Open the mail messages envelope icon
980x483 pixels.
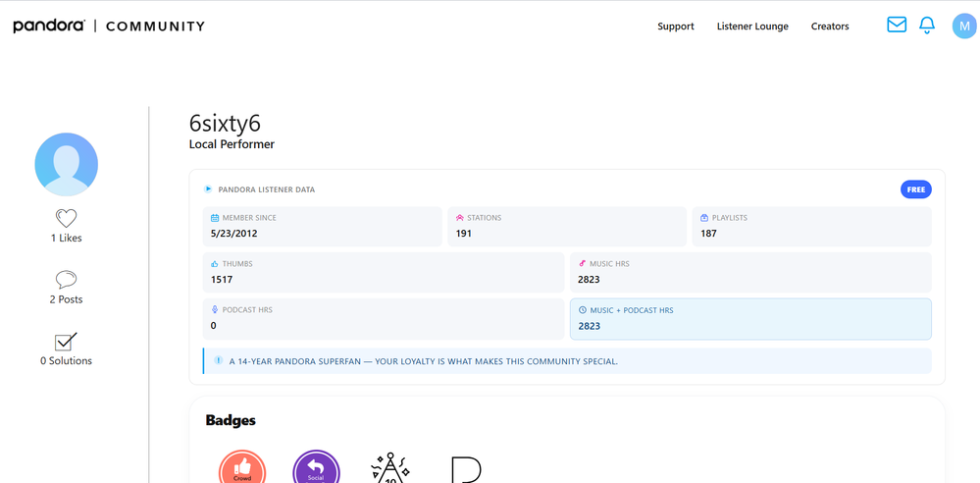(x=897, y=25)
